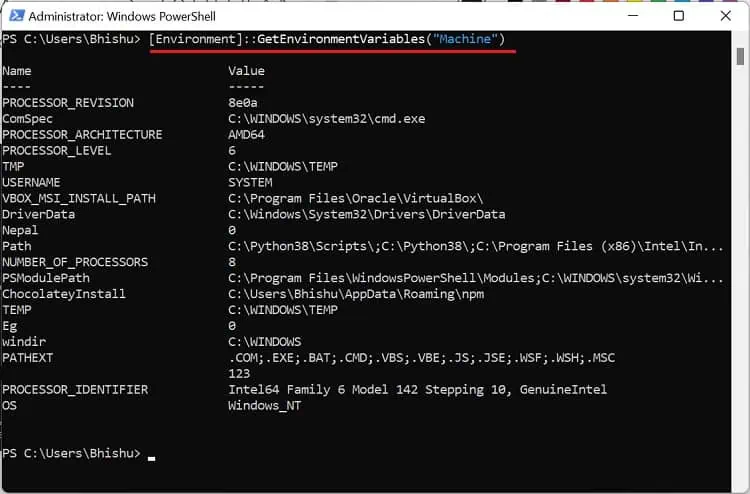Click the TMP value C:\WINDOWS\TEMP
Screen dimensions: 750x494
(x=283, y=166)
